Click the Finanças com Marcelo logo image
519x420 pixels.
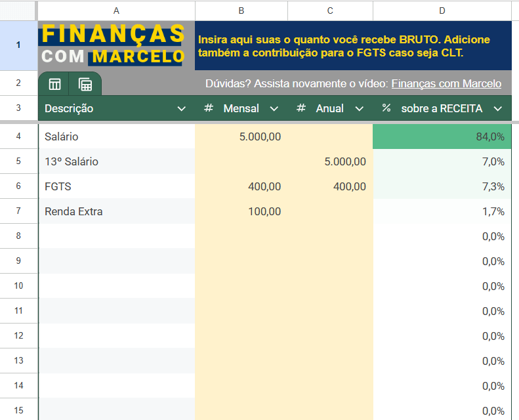113,45
